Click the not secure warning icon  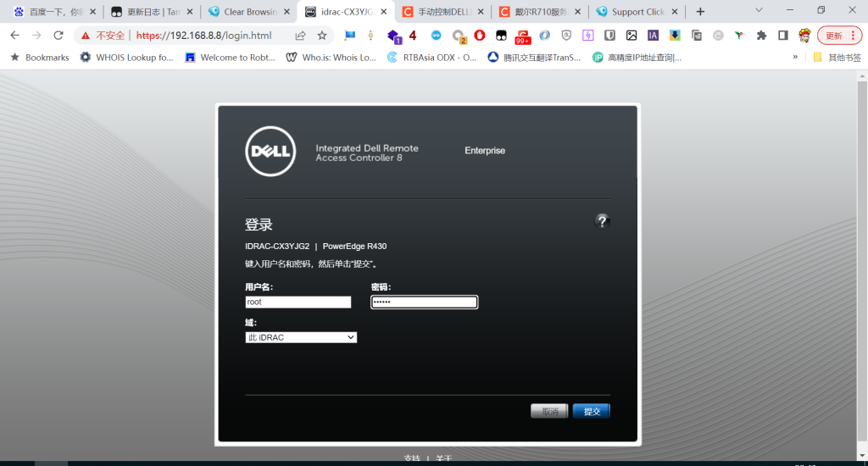coord(86,36)
